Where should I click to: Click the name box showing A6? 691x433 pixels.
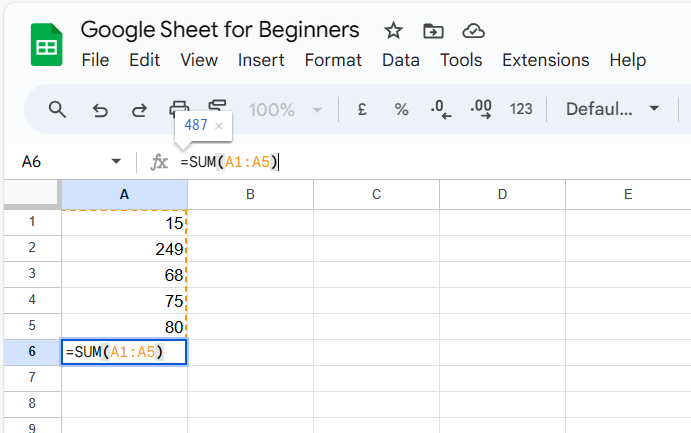click(31, 162)
